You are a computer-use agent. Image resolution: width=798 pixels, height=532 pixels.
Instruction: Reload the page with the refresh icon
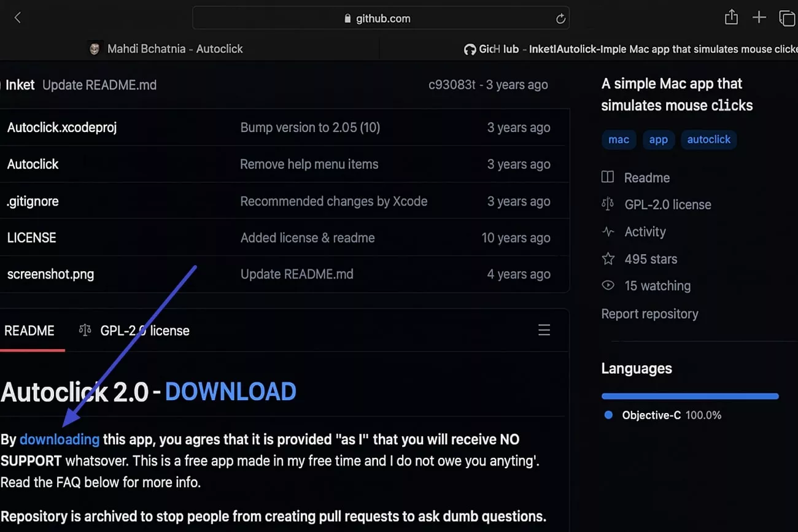(x=560, y=18)
